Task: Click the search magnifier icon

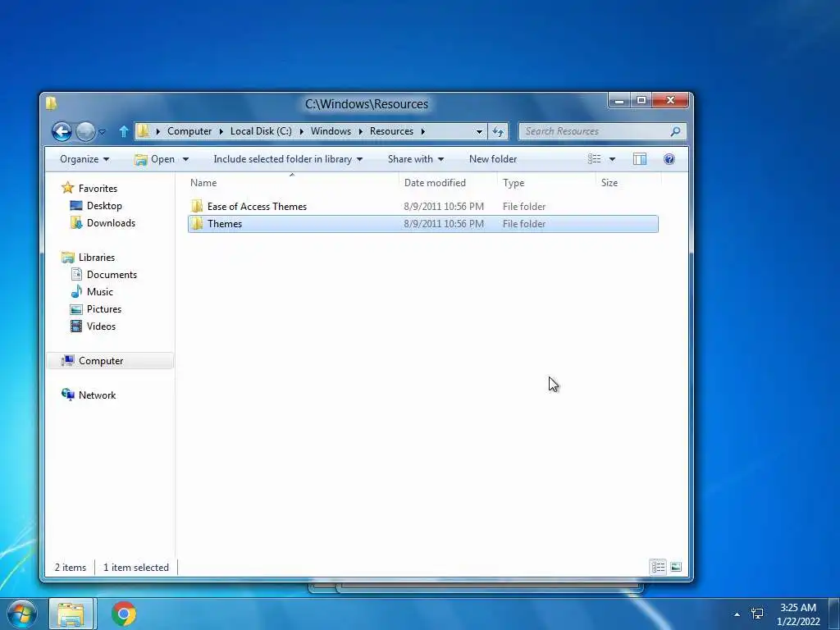Action: (676, 131)
